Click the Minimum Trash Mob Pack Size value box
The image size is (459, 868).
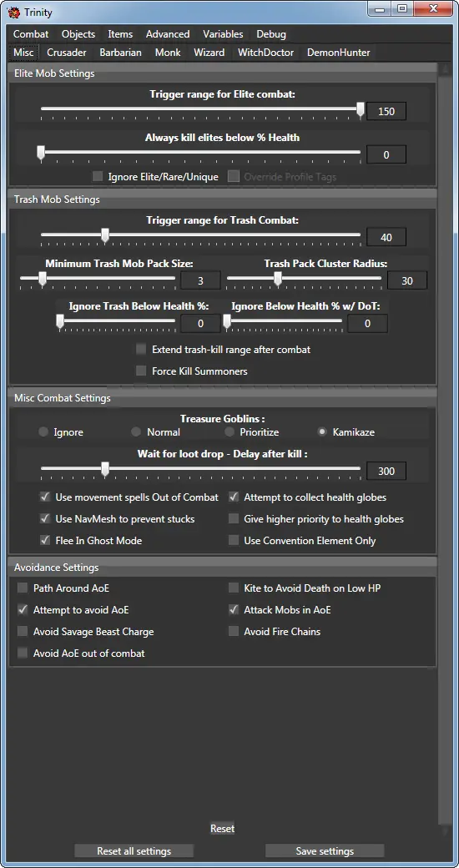(200, 280)
